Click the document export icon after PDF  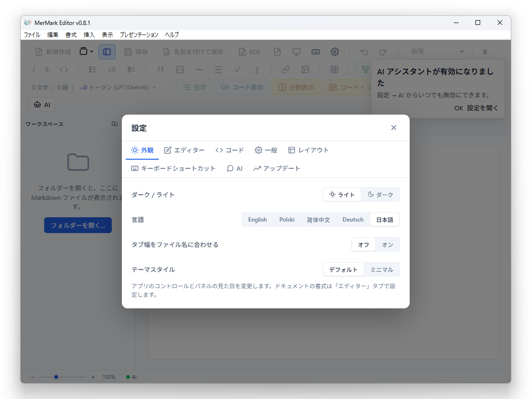pos(277,52)
